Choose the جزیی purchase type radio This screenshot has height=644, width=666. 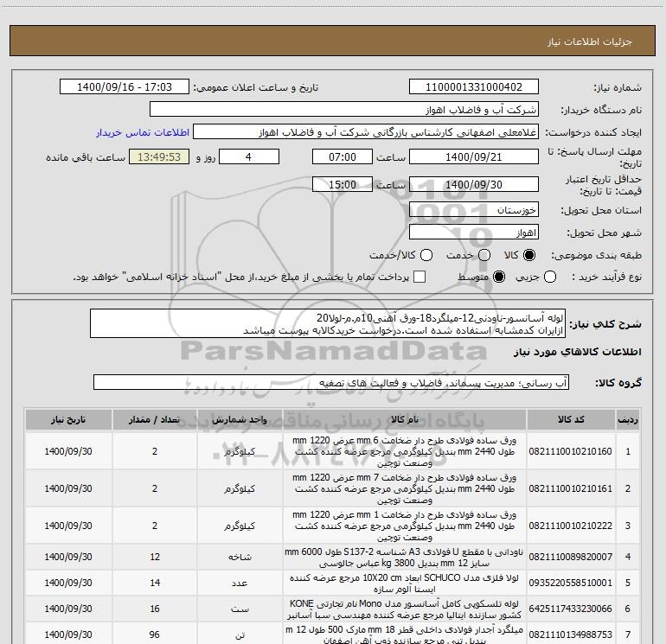(550, 277)
